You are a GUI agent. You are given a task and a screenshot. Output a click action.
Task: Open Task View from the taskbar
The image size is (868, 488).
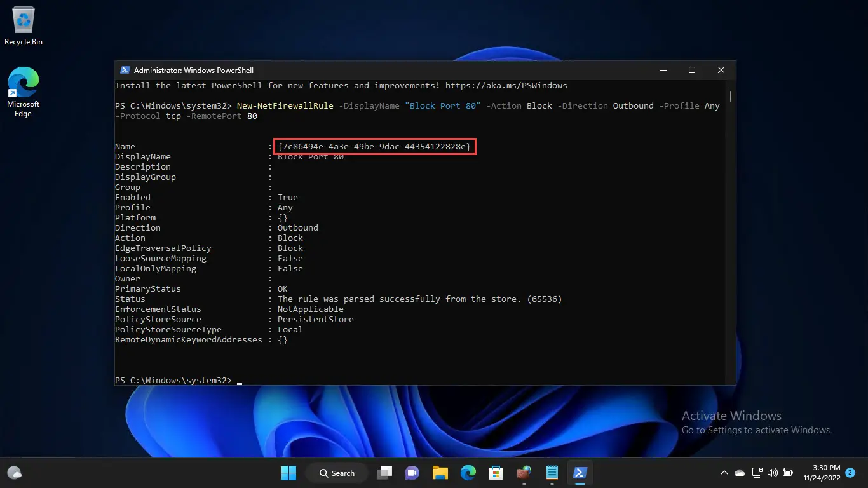[x=384, y=473]
